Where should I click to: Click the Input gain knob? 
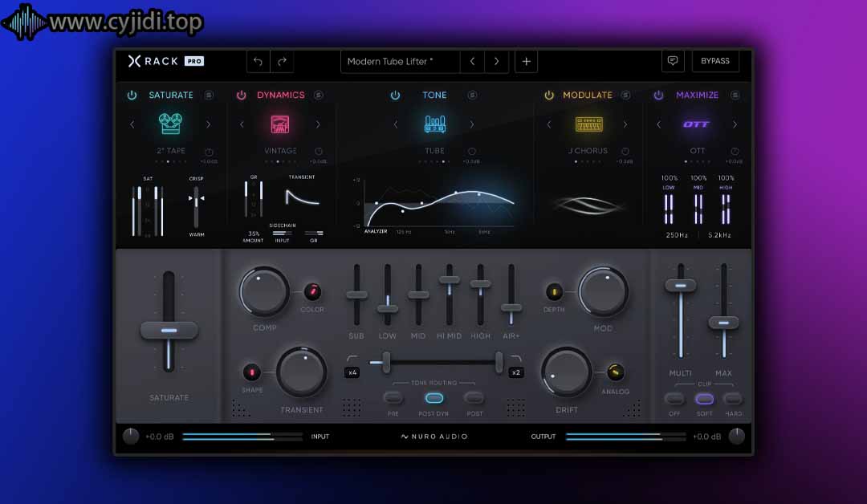131,436
